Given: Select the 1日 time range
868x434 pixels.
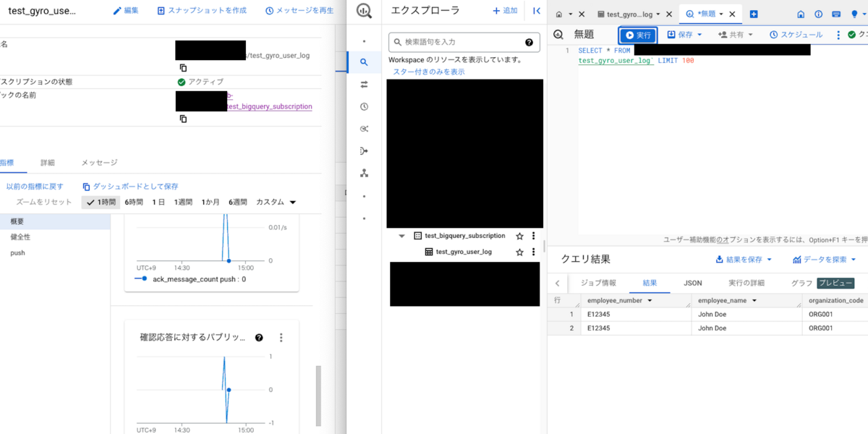Looking at the screenshot, I should pyautogui.click(x=158, y=202).
